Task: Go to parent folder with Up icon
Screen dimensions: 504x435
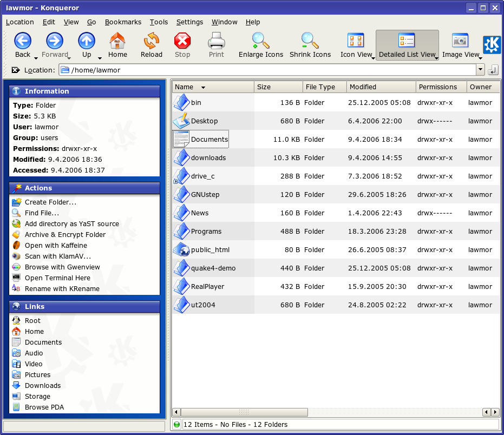Action: point(87,41)
